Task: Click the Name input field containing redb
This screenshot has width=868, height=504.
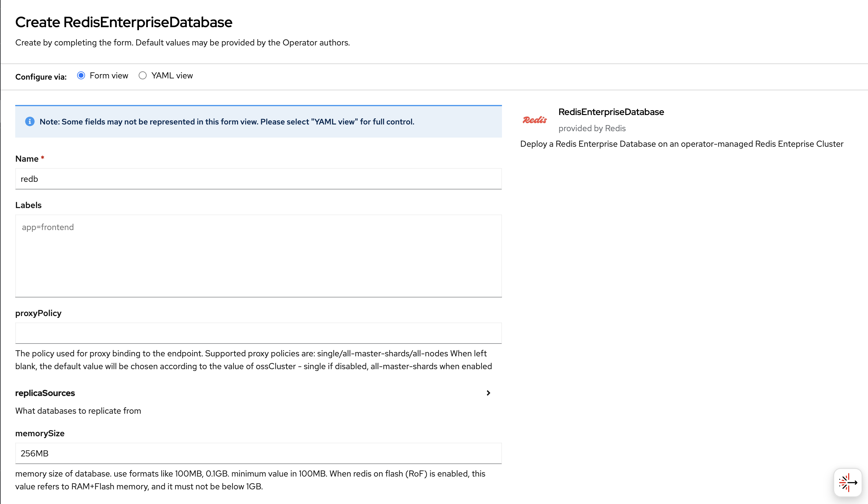Action: [x=258, y=179]
